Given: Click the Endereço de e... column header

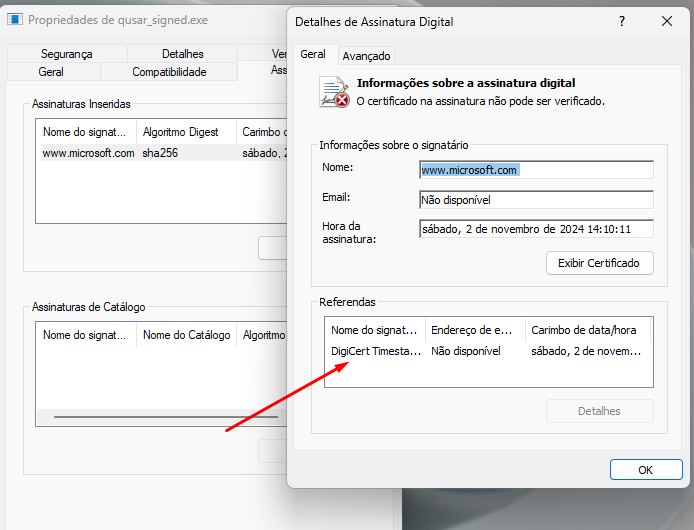Looking at the screenshot, I should point(475,330).
